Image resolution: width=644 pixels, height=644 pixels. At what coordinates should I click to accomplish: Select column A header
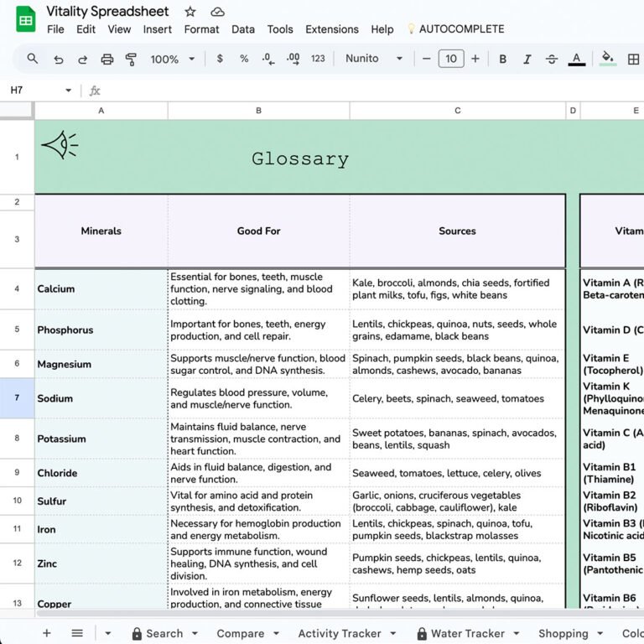(101, 111)
